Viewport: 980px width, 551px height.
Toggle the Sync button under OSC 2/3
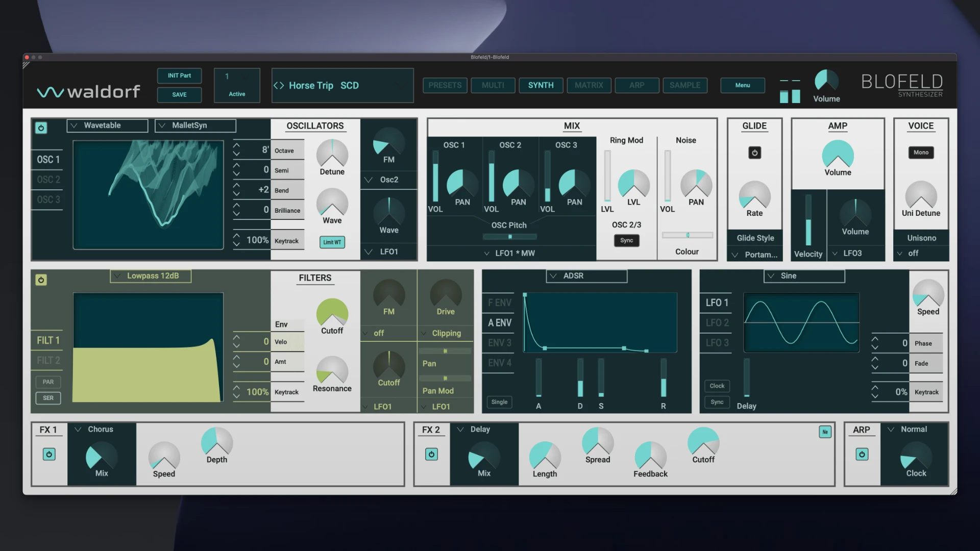tap(626, 240)
